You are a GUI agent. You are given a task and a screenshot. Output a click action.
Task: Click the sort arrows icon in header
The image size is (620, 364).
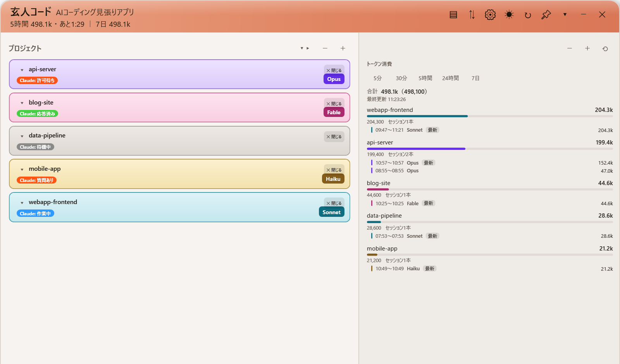[x=472, y=15]
